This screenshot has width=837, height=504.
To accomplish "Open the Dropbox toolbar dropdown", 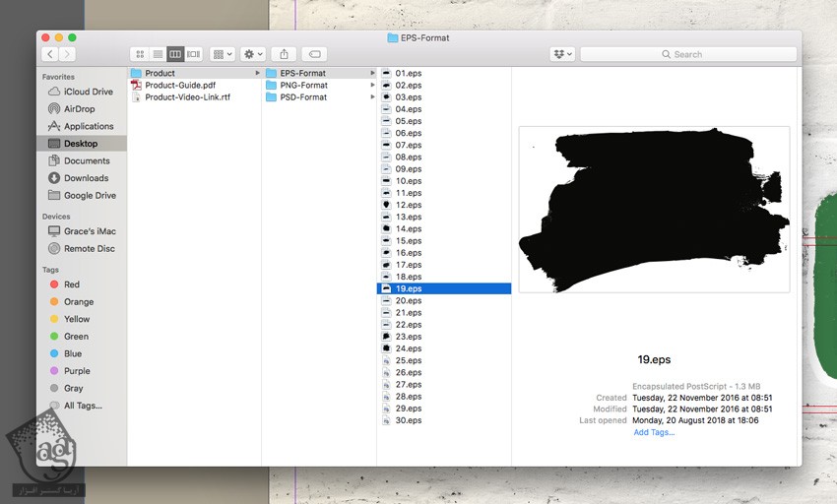I will pyautogui.click(x=562, y=54).
